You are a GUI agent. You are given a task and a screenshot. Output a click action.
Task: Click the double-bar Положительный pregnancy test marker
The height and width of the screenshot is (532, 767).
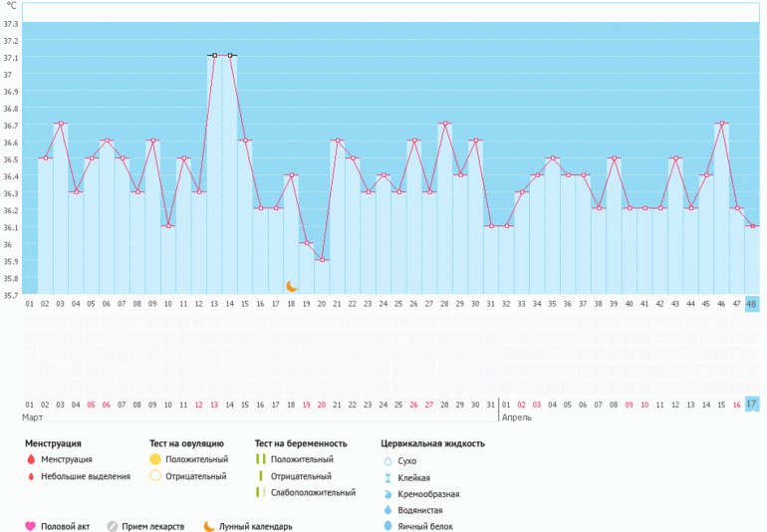click(260, 459)
